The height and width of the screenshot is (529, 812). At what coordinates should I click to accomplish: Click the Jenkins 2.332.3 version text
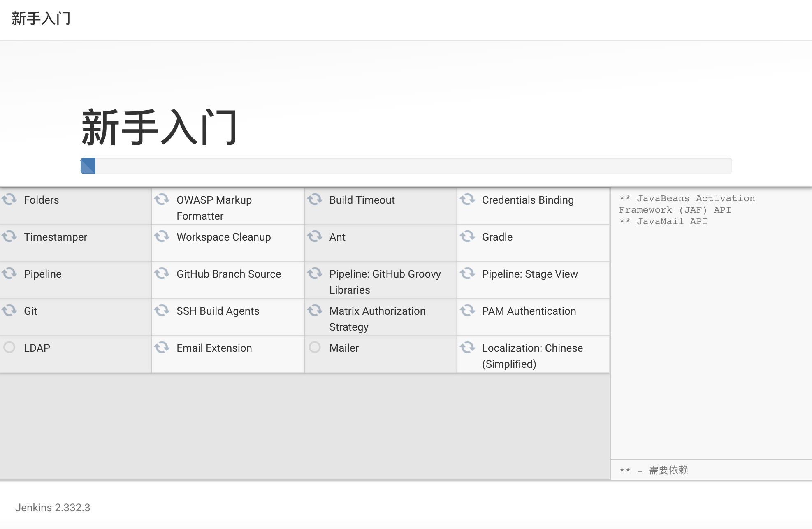tap(53, 508)
